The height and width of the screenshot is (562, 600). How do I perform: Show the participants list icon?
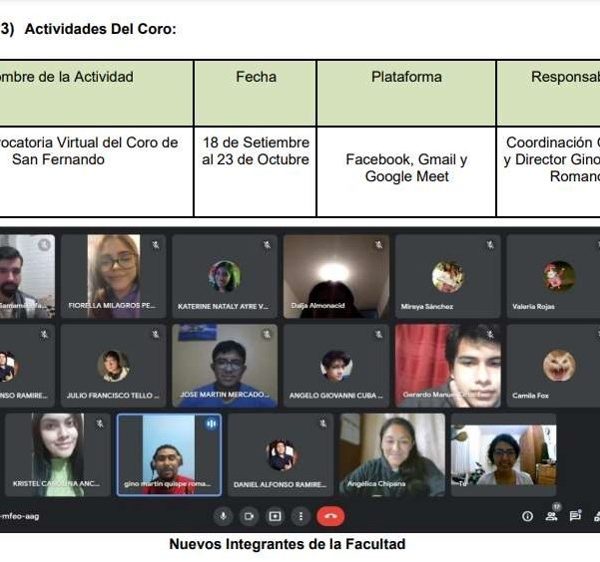click(551, 516)
